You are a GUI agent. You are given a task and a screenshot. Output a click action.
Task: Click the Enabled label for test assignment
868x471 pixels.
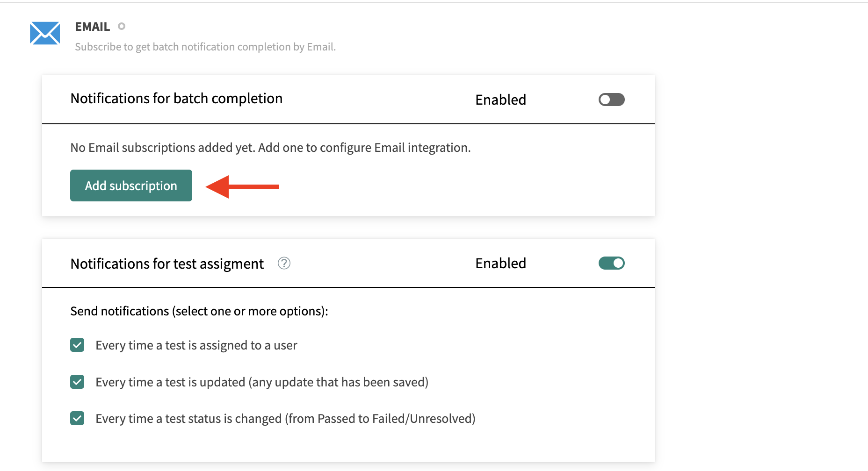pos(500,263)
